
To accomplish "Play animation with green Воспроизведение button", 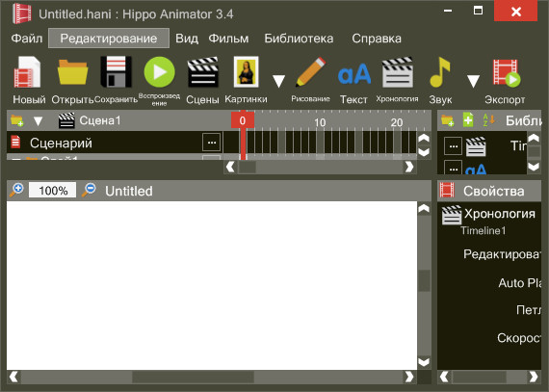I will 159,71.
